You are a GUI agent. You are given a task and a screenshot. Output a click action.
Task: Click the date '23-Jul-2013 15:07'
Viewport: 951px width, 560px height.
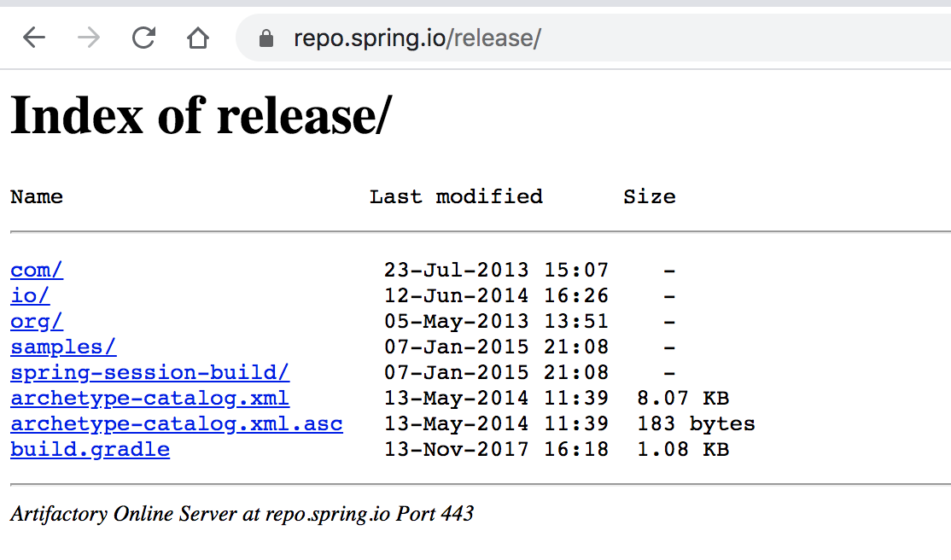[x=496, y=270]
